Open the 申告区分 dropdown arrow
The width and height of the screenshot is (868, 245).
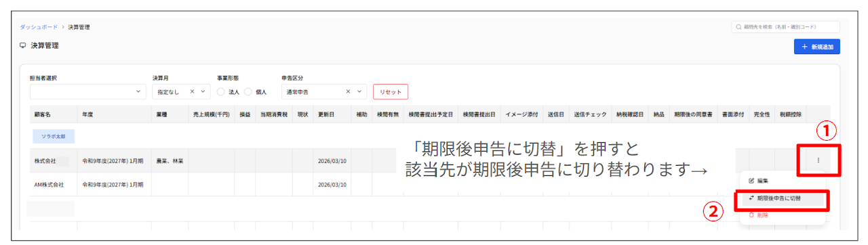(x=359, y=91)
